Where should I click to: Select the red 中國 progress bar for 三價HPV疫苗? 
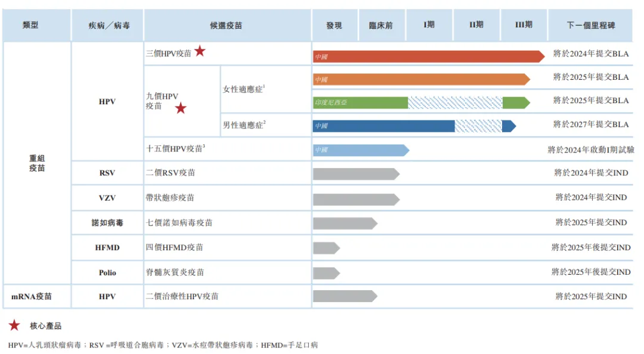(x=429, y=56)
